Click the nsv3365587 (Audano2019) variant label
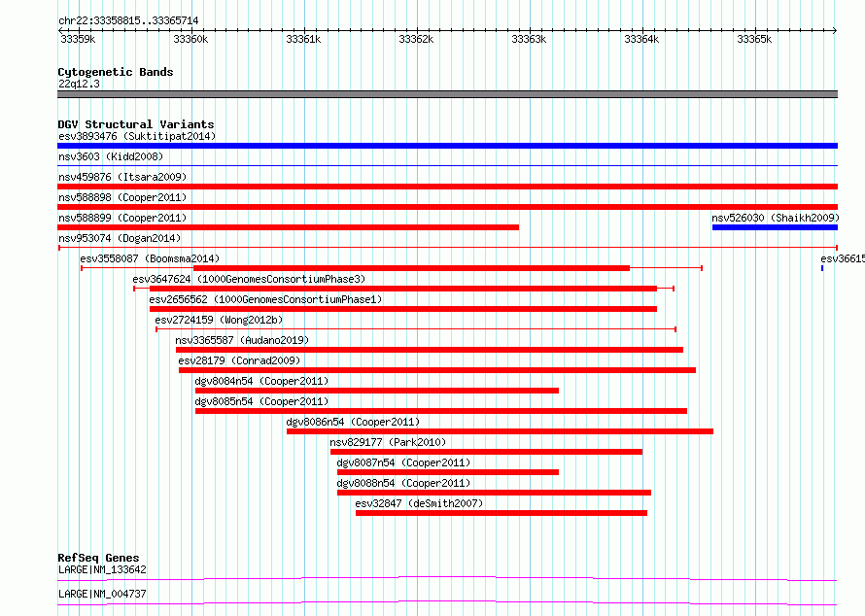The image size is (865, 616). point(242,340)
